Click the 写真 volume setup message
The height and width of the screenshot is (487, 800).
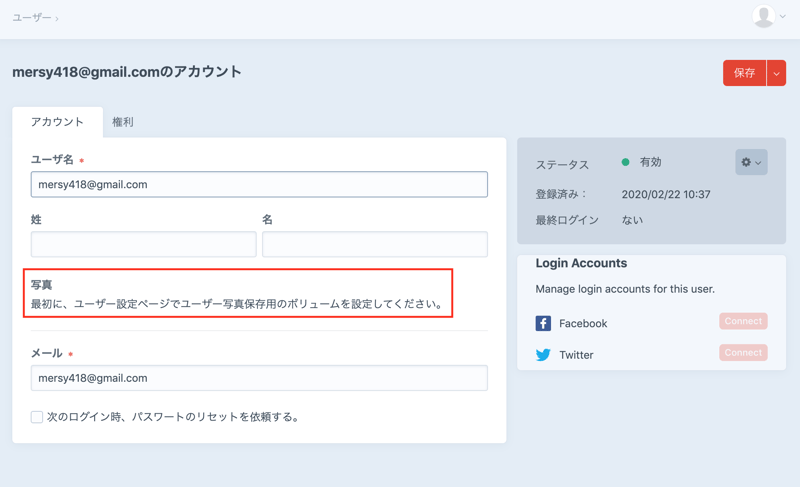click(x=237, y=304)
